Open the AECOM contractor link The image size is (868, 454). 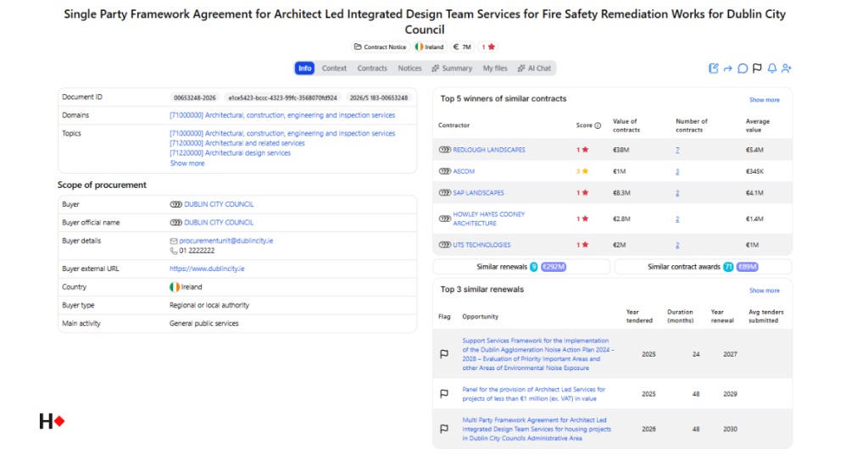[464, 171]
